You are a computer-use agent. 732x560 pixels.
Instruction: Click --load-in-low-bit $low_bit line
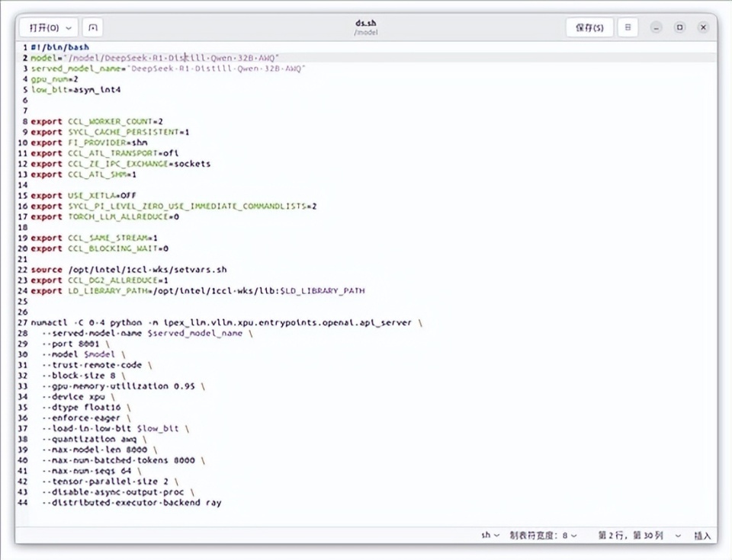(115, 429)
